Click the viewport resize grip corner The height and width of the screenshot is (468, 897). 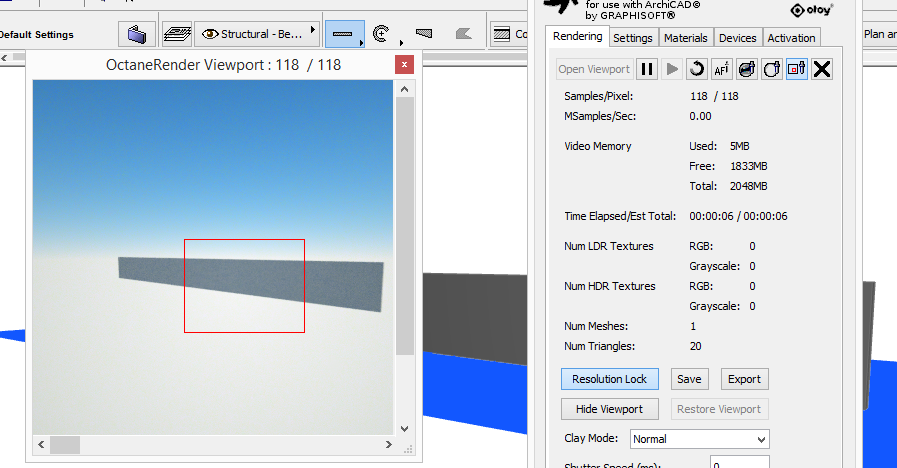coord(408,450)
